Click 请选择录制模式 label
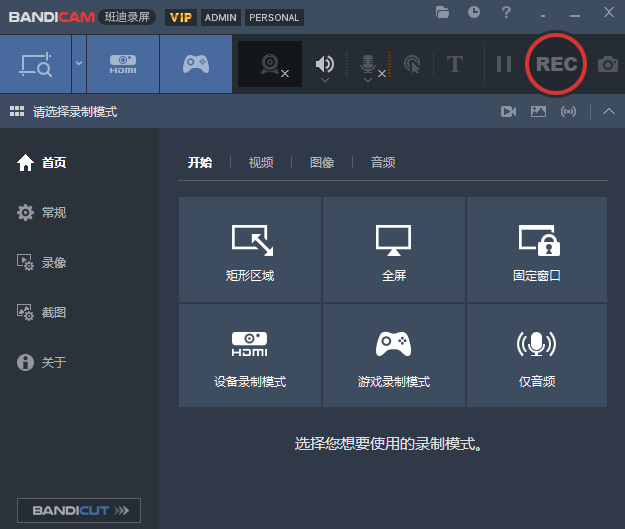 (x=75, y=112)
